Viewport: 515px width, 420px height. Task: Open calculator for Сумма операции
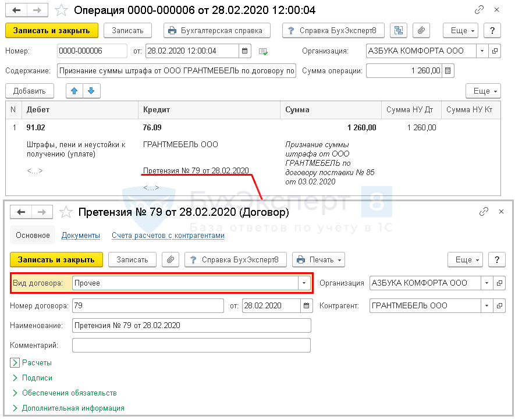click(x=448, y=70)
